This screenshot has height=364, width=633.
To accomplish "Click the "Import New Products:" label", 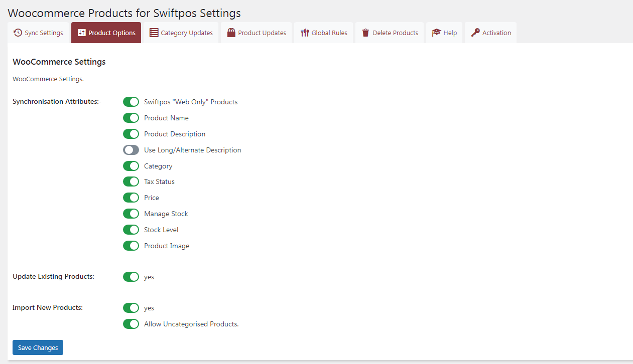I will click(x=48, y=307).
